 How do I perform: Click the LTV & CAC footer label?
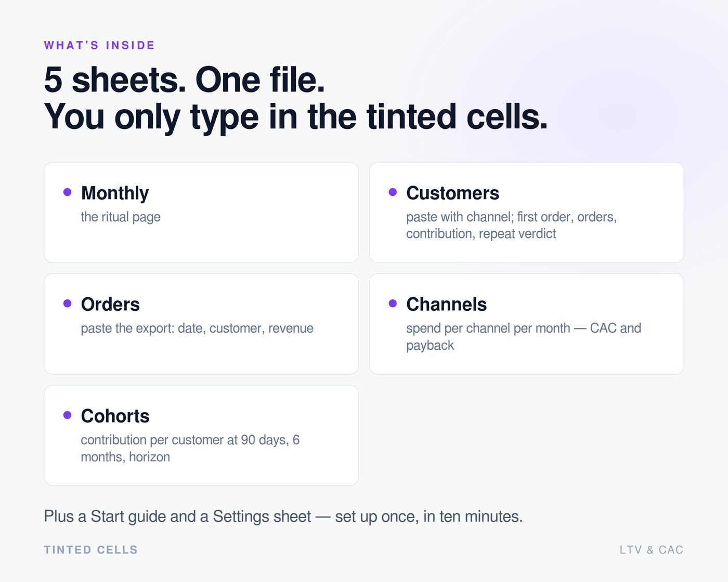point(652,550)
